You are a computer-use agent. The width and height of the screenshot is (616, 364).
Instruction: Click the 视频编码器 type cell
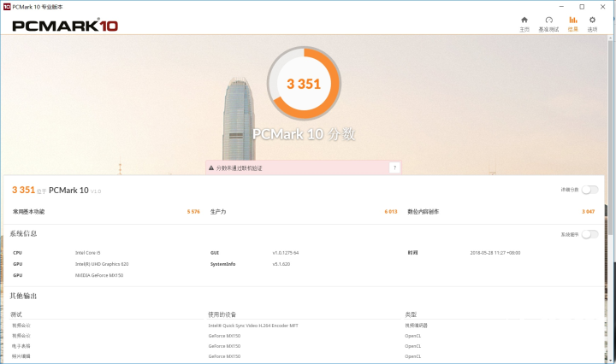416,326
